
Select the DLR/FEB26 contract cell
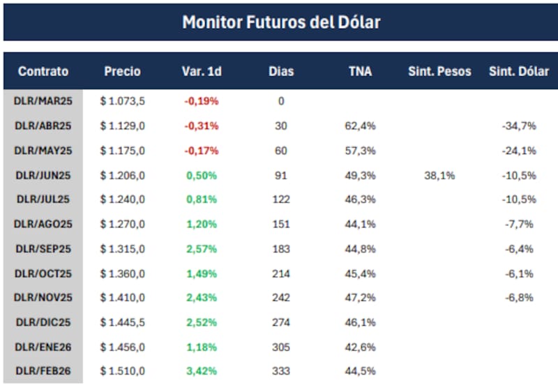pyautogui.click(x=43, y=371)
